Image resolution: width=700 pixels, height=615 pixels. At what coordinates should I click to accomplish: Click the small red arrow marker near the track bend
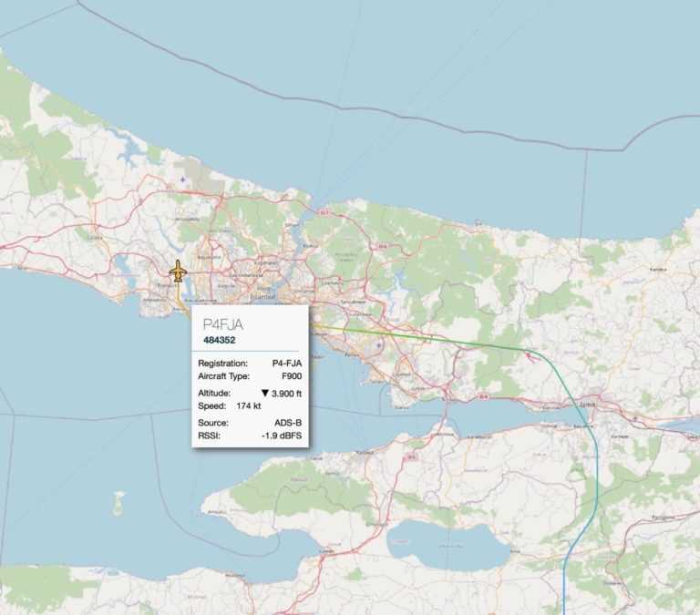tap(529, 357)
